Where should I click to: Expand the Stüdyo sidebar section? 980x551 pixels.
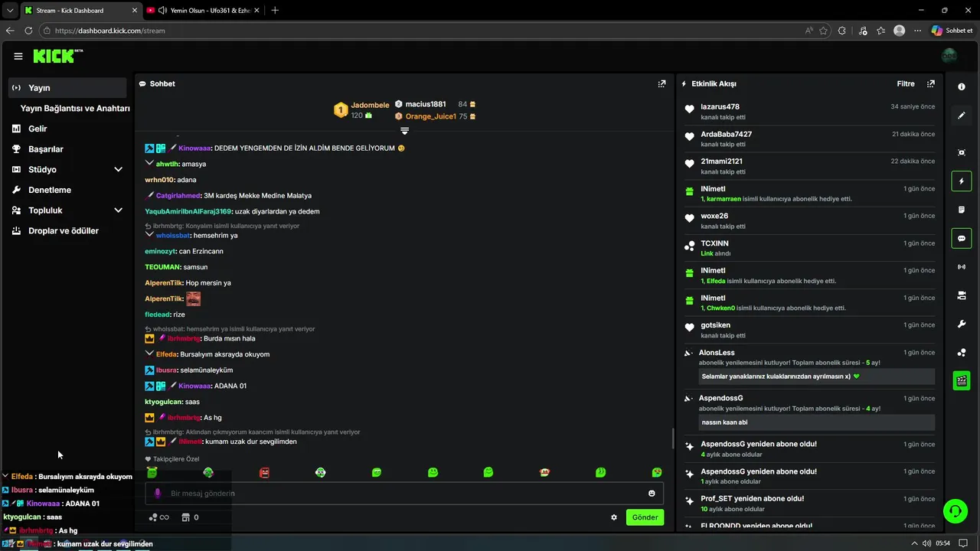[118, 169]
